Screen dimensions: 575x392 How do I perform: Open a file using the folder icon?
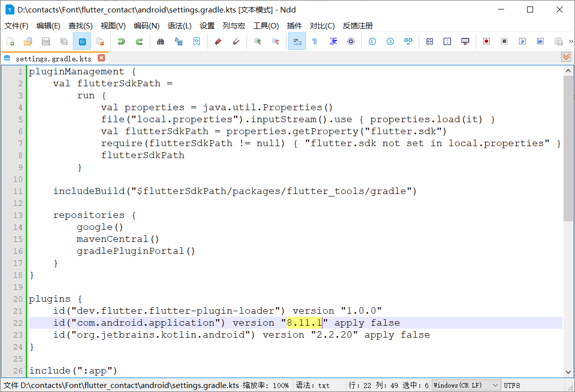point(28,41)
